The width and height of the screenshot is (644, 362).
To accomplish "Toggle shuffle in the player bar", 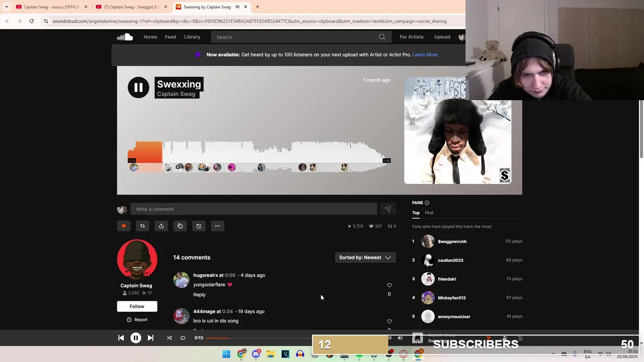I will [169, 338].
